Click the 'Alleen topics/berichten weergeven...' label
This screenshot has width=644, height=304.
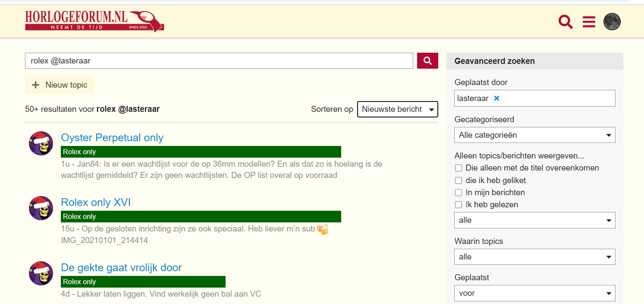[x=519, y=155]
